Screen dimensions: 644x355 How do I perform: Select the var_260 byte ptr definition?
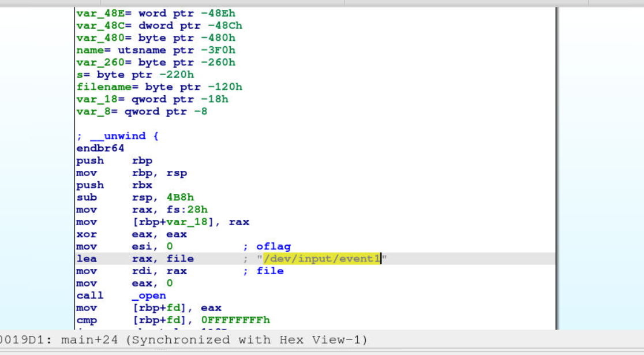pyautogui.click(x=156, y=62)
